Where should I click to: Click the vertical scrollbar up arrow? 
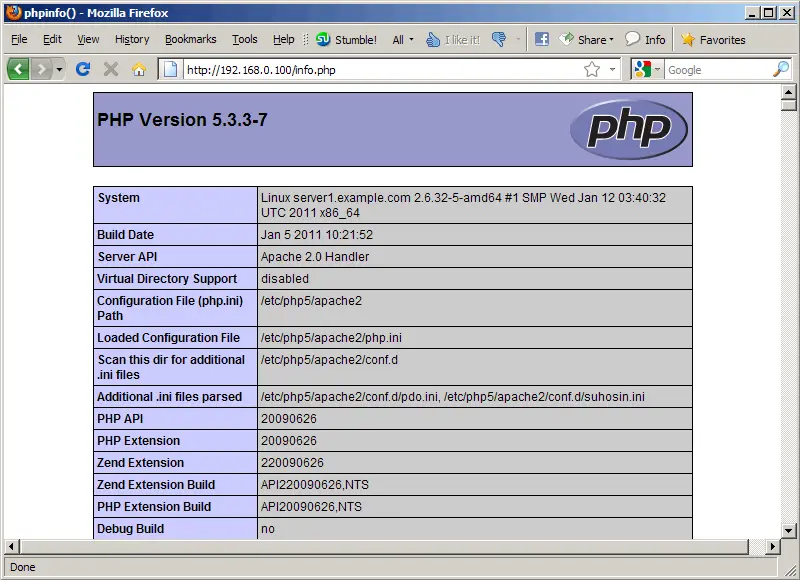[x=788, y=92]
